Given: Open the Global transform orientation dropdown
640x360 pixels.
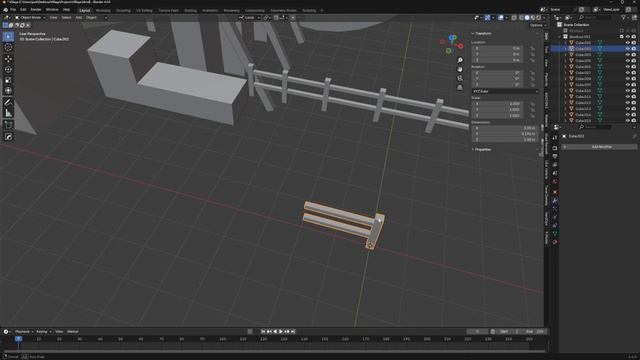Looking at the screenshot, I should pos(249,18).
